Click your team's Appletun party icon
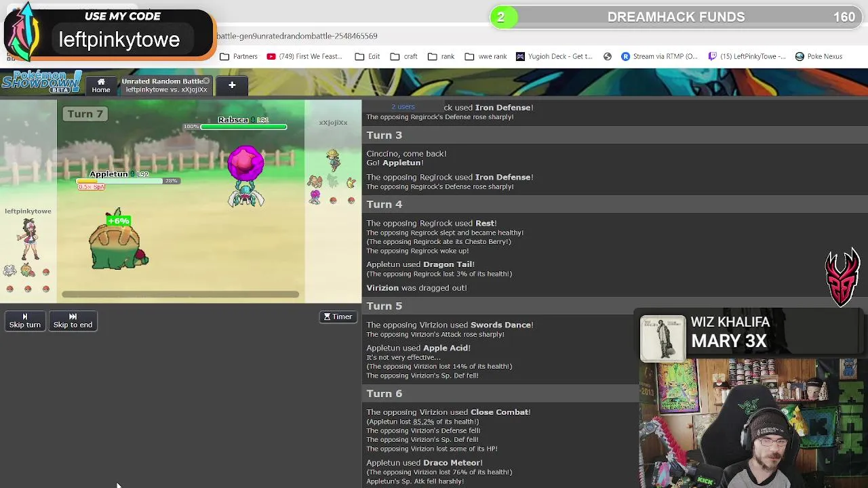The height and width of the screenshot is (488, 868). tap(28, 271)
